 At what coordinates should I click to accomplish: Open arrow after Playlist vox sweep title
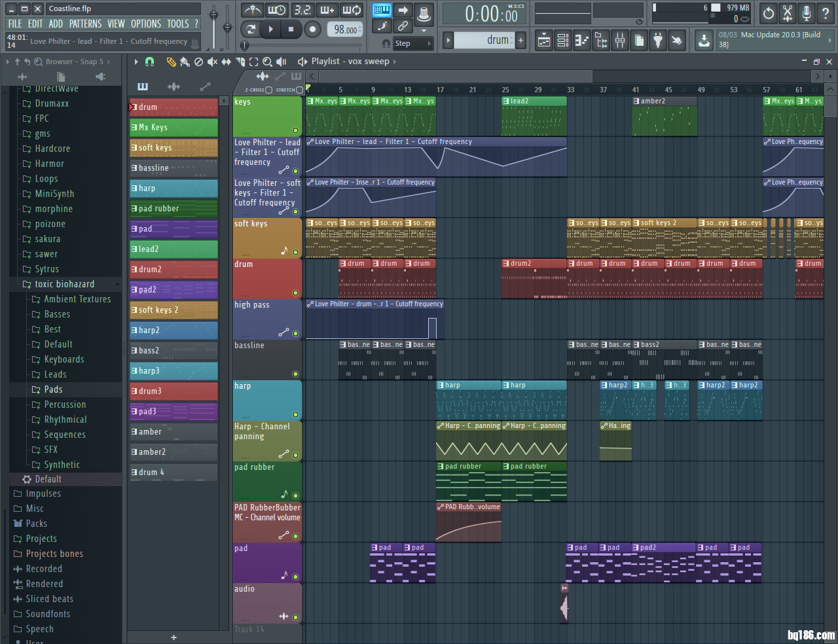(x=394, y=62)
